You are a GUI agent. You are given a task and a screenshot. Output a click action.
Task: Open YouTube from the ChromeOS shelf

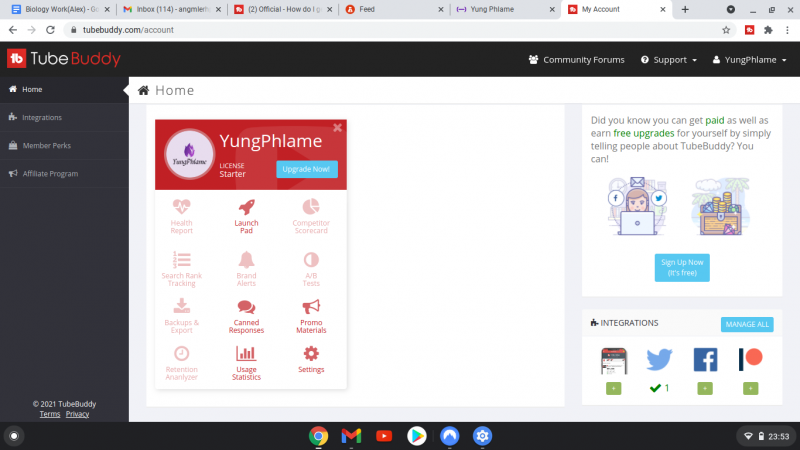(383, 436)
